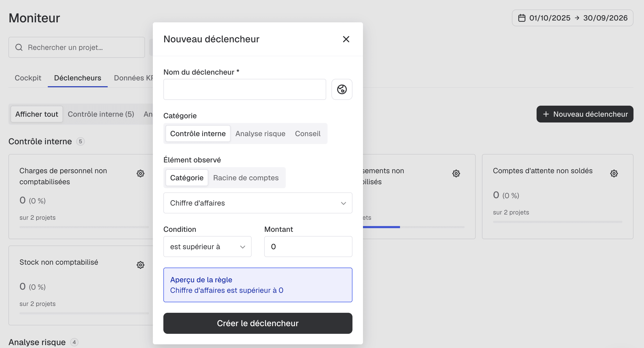Image resolution: width=644 pixels, height=348 pixels.
Task: Switch to the Cockpit tab
Action: pos(28,78)
